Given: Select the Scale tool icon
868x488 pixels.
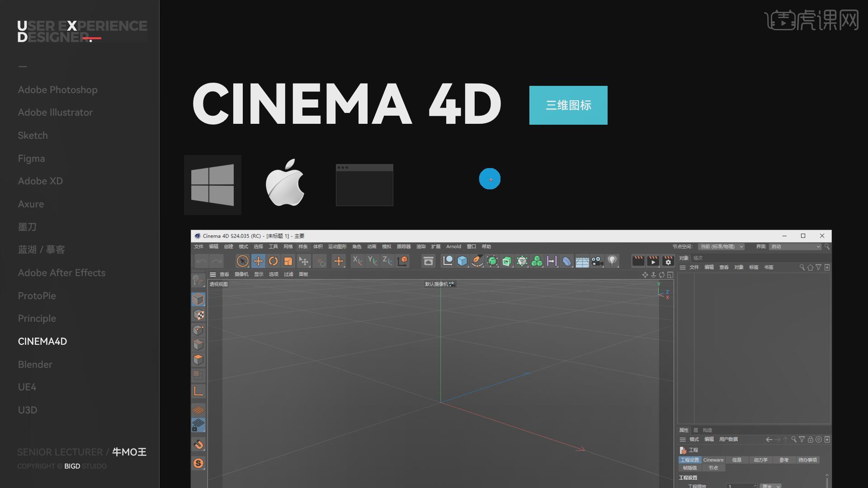Looking at the screenshot, I should 288,261.
